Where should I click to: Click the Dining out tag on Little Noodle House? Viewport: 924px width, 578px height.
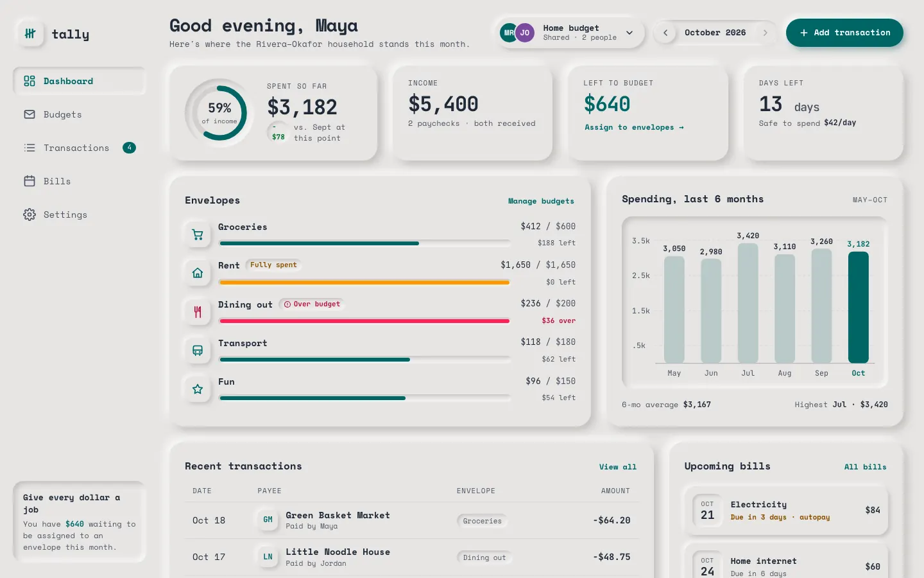484,557
